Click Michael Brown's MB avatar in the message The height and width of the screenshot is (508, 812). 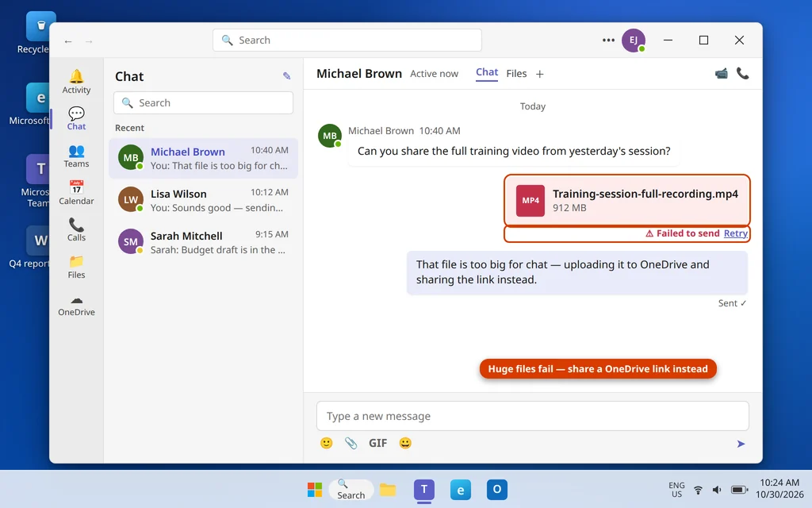(x=330, y=136)
